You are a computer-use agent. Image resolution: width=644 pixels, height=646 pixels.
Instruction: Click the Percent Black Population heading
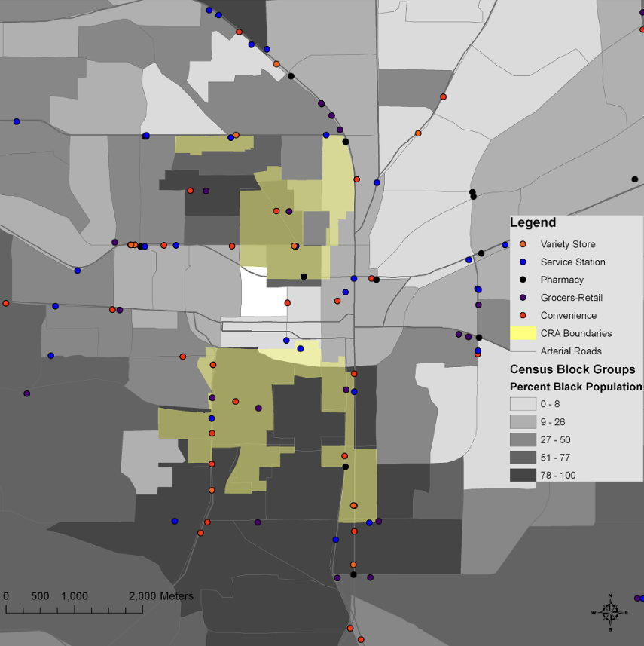576,387
